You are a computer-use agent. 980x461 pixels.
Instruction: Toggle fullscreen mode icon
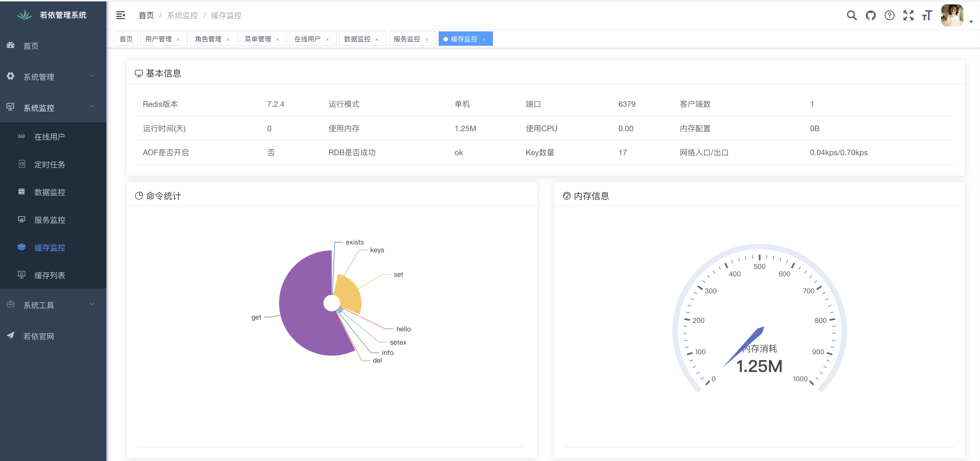[908, 15]
